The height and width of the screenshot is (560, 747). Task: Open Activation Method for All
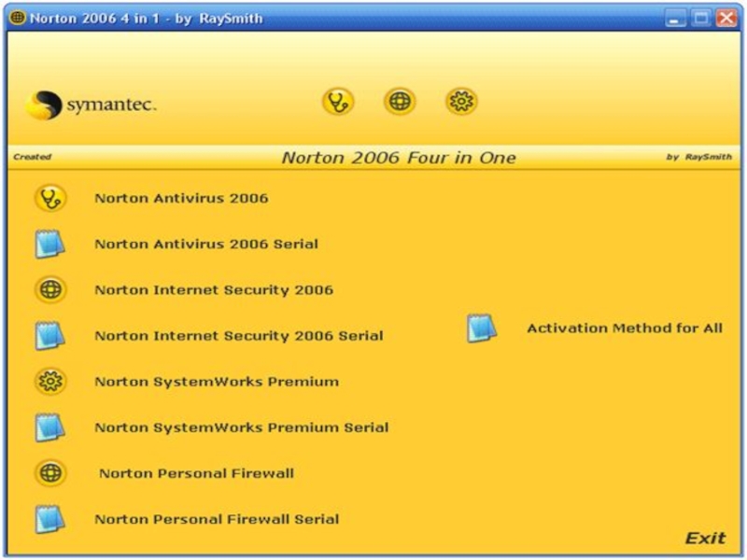(625, 329)
